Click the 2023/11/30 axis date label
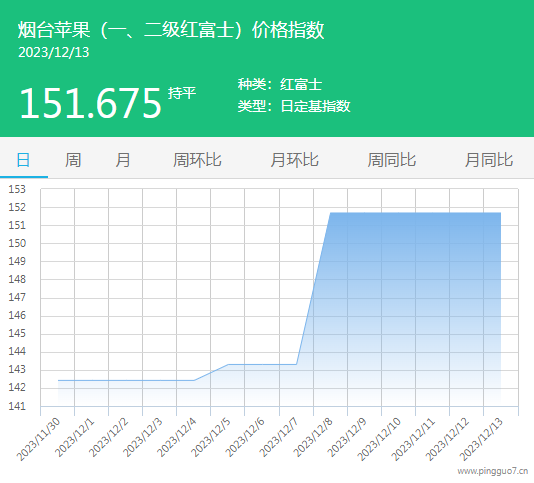 38,439
